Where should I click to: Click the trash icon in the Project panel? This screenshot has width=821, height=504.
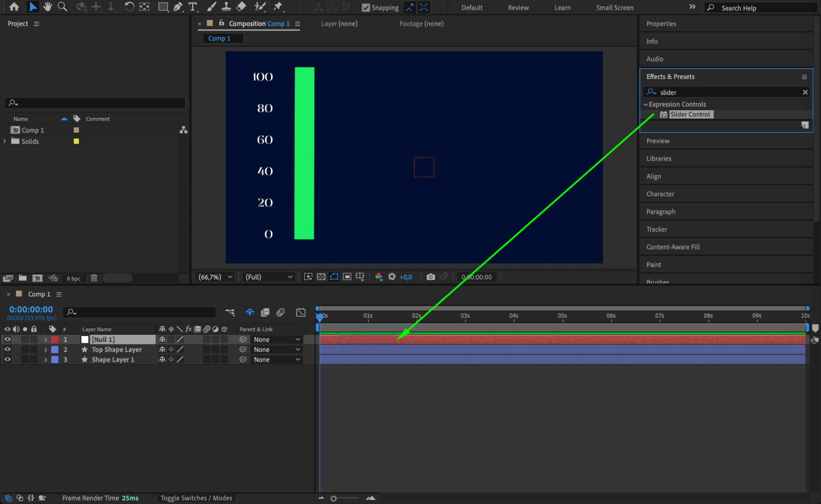(94, 278)
